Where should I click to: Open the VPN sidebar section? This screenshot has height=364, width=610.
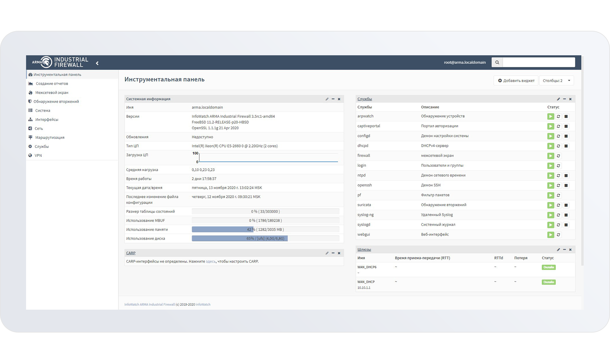pyautogui.click(x=38, y=156)
